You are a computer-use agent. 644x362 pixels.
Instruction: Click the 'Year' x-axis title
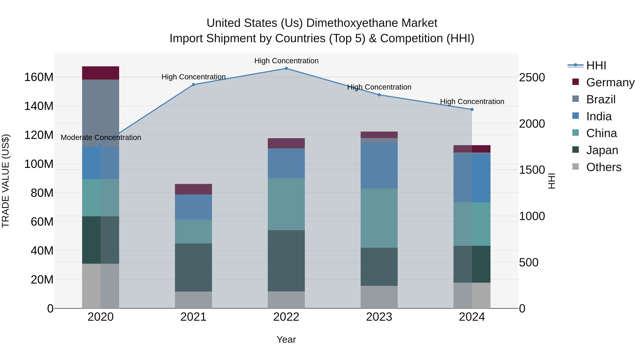pos(287,340)
